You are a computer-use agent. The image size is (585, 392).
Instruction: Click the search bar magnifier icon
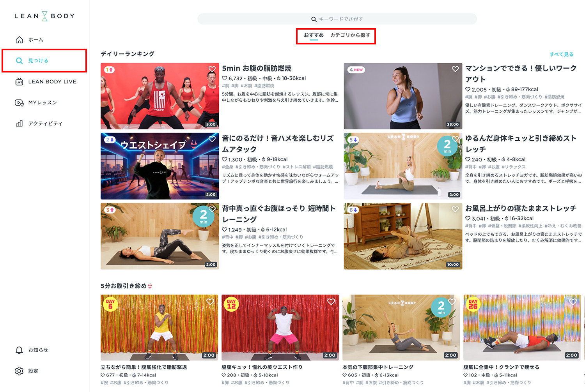[314, 19]
